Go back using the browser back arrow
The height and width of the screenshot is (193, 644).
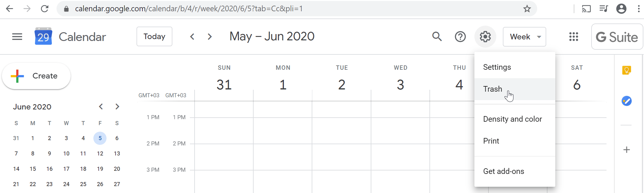click(x=9, y=9)
